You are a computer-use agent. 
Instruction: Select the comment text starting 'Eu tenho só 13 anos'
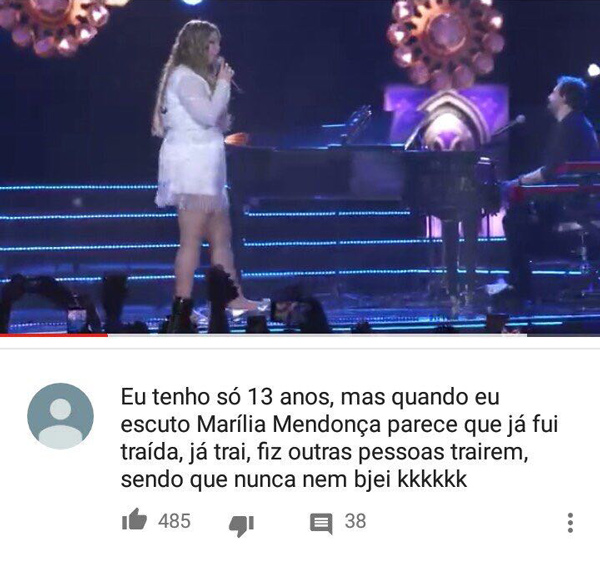(339, 438)
